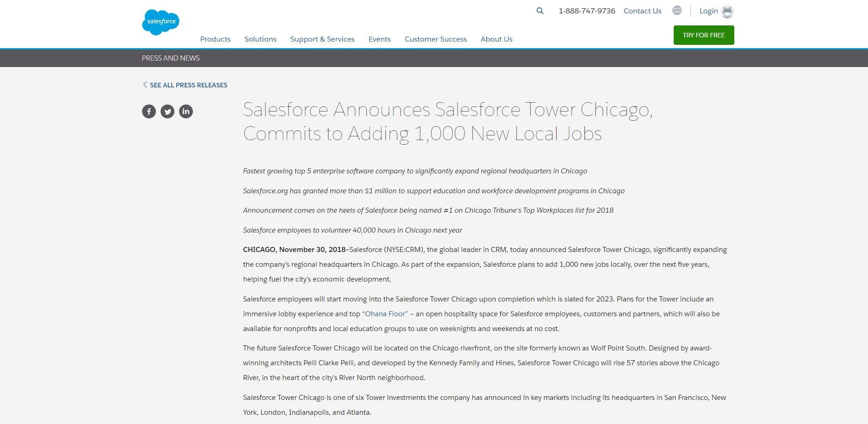Image resolution: width=868 pixels, height=424 pixels.
Task: Share the press release on Twitter
Action: click(167, 111)
